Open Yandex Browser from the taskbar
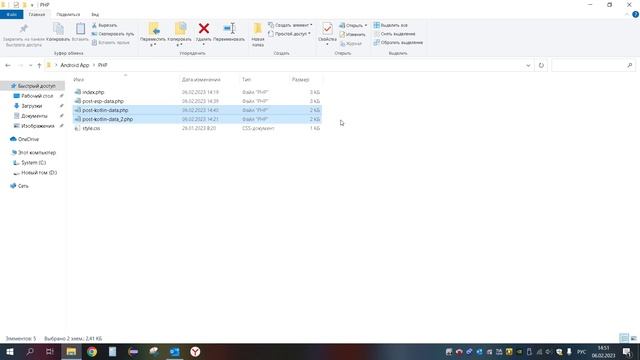The image size is (640, 360). [x=195, y=351]
